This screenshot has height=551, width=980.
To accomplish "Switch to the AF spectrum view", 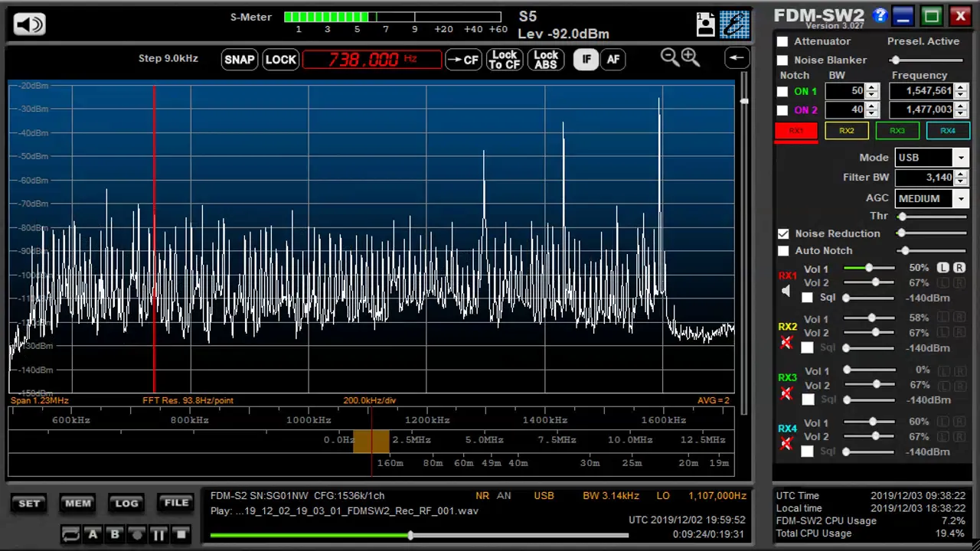I will pos(613,60).
